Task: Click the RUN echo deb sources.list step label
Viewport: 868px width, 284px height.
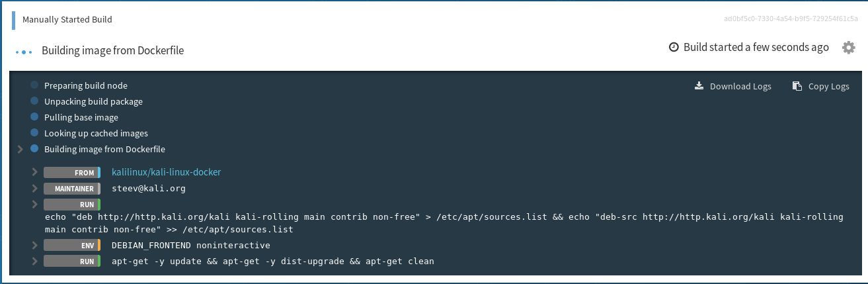Action: pyautogui.click(x=72, y=205)
